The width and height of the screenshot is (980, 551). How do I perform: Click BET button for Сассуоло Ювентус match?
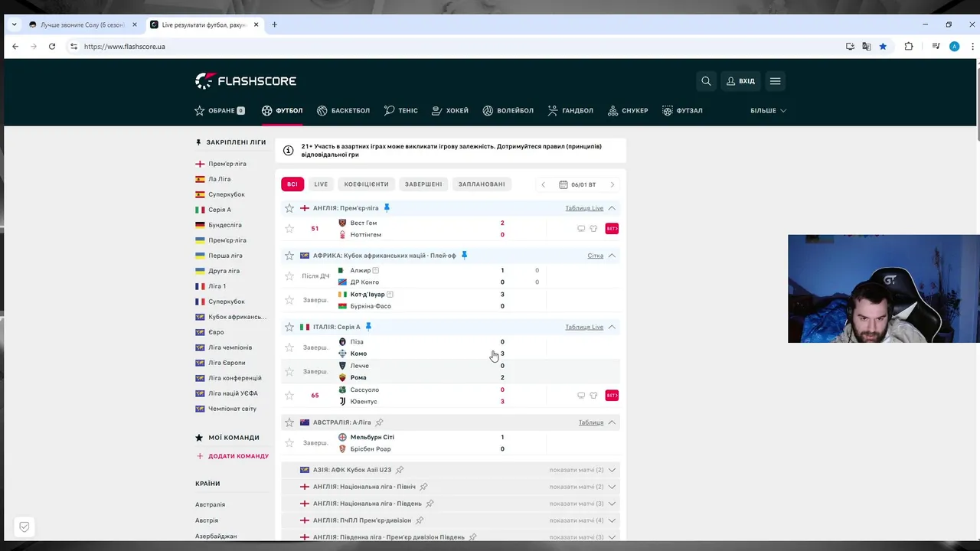coord(612,395)
